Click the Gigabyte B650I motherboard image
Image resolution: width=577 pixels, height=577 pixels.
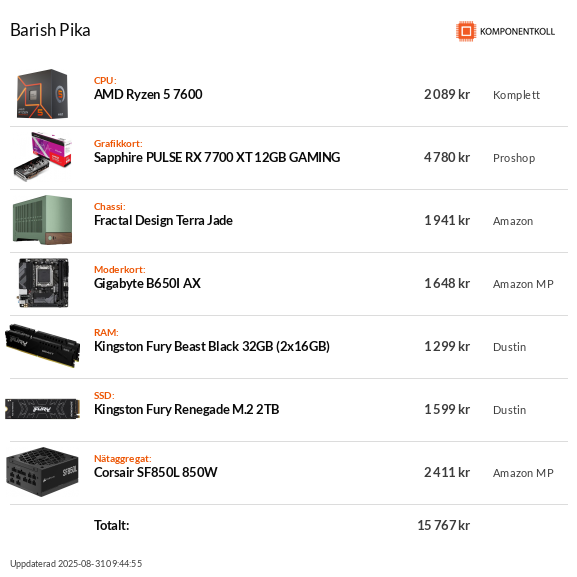click(x=43, y=283)
